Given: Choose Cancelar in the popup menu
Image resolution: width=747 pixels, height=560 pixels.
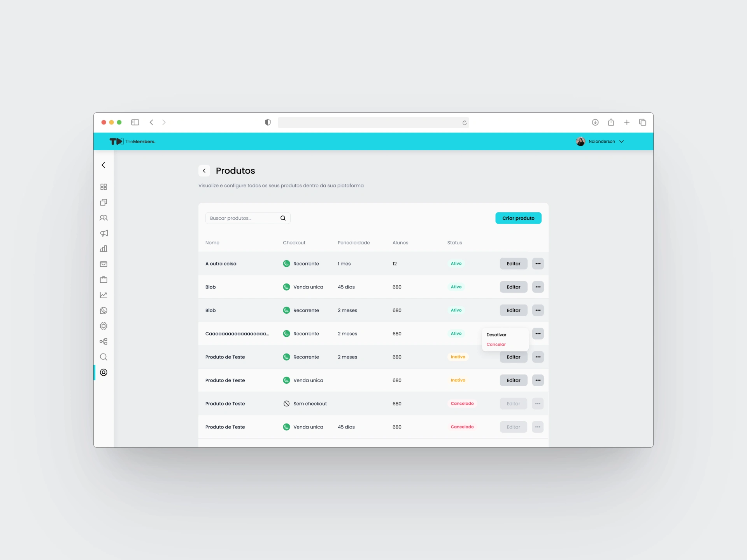Looking at the screenshot, I should [496, 345].
